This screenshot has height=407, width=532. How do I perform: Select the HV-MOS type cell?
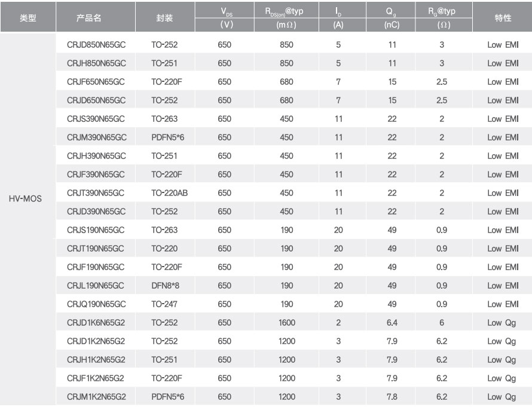[25, 199]
